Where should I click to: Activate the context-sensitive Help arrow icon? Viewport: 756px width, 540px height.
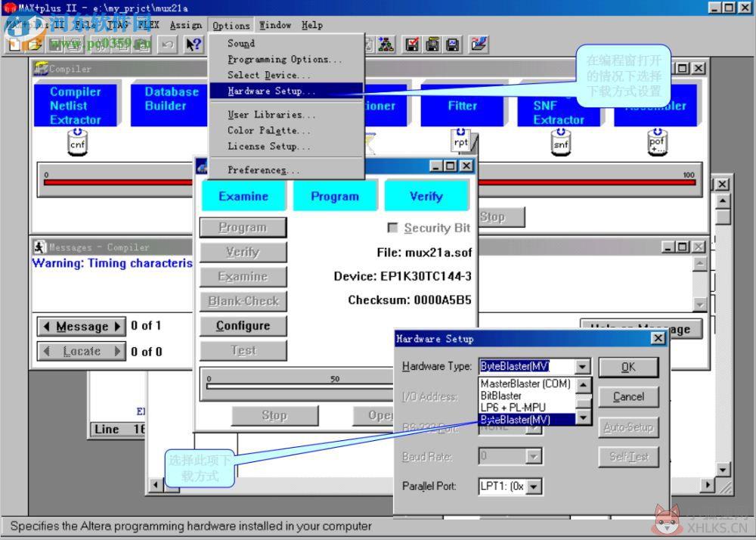194,45
